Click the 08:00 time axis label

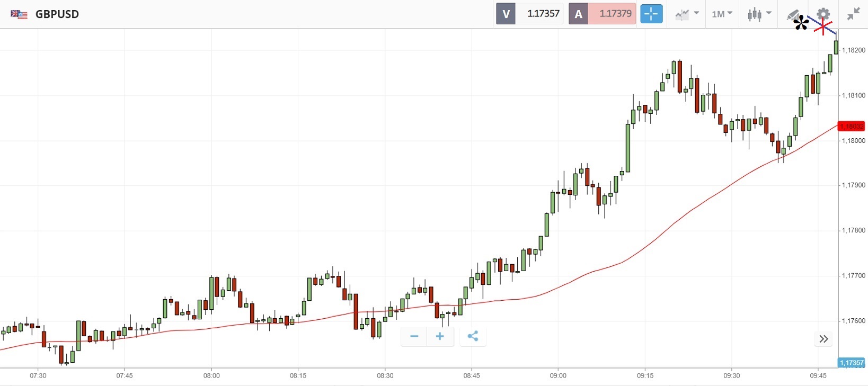[x=211, y=375]
